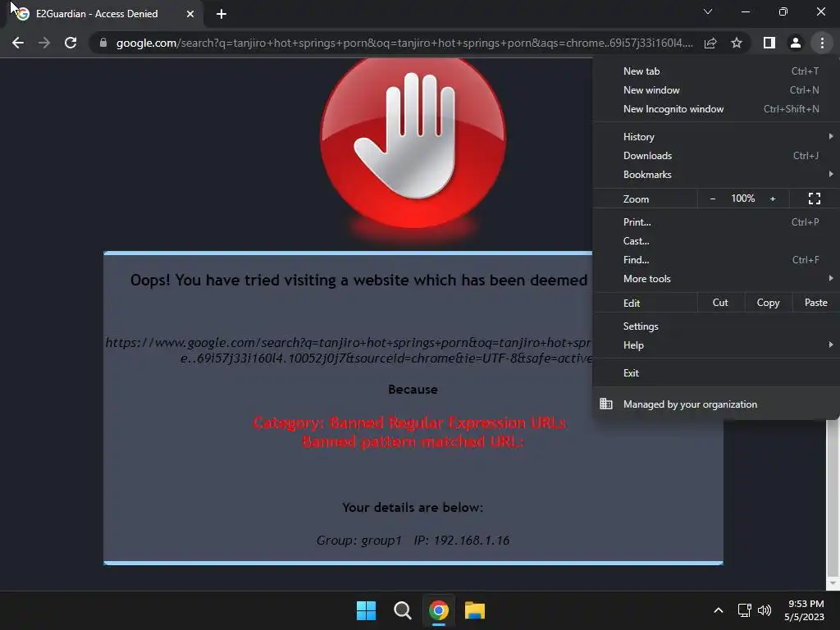Viewport: 840px width, 630px height.
Task: Click the Chrome taskbar icon
Action: point(439,610)
